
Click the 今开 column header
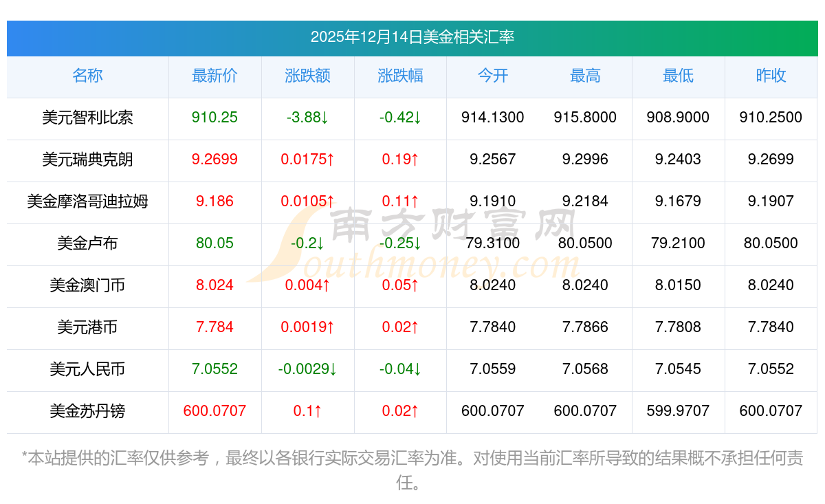(493, 76)
